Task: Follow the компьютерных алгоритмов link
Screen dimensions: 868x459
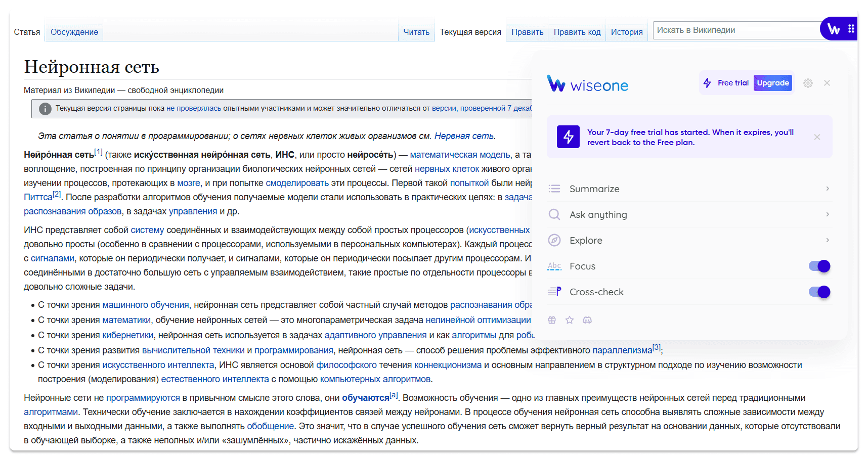Action: (x=375, y=379)
